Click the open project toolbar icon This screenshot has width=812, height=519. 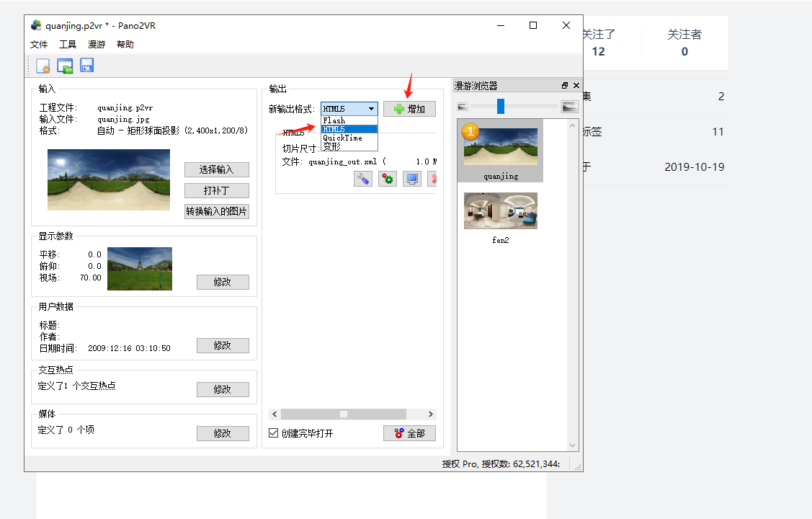click(x=65, y=66)
